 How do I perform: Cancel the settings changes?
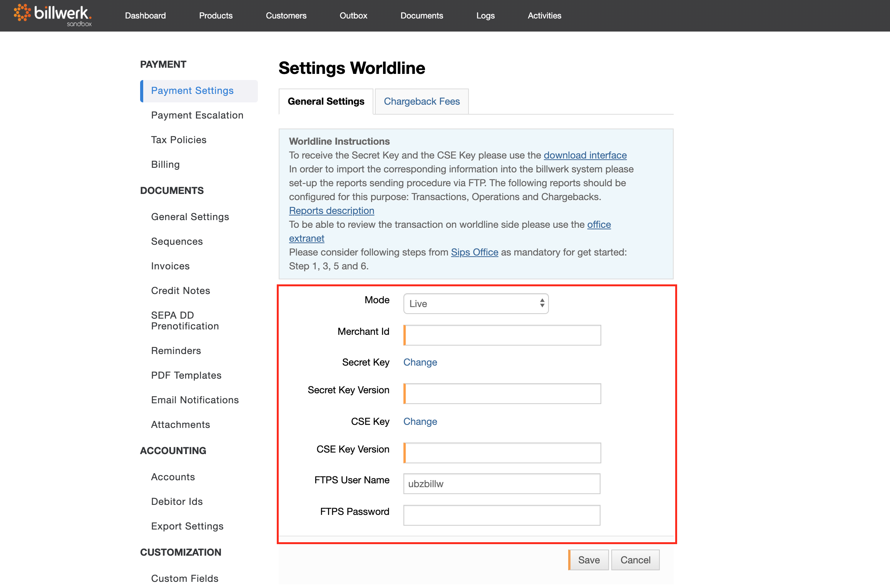point(636,560)
